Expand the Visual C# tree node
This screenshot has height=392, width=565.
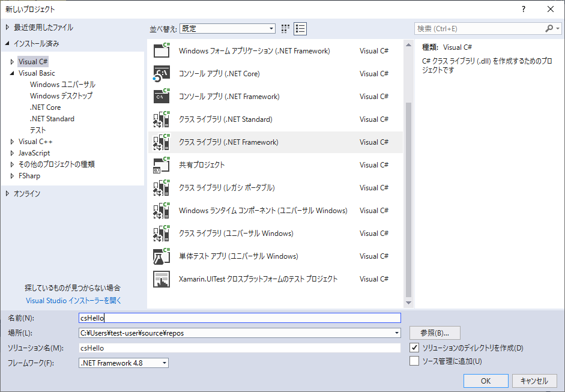point(12,62)
